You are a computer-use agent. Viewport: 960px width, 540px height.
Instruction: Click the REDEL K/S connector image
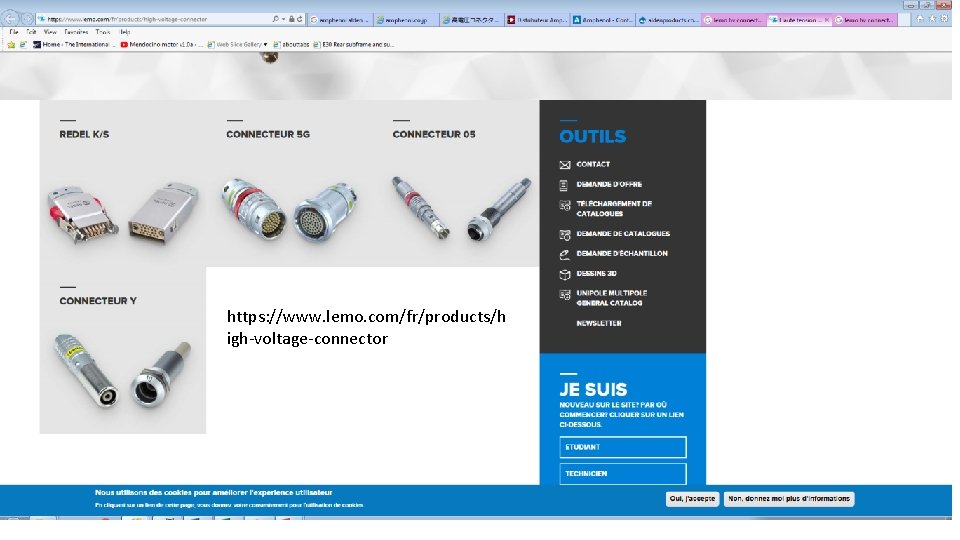(x=122, y=214)
